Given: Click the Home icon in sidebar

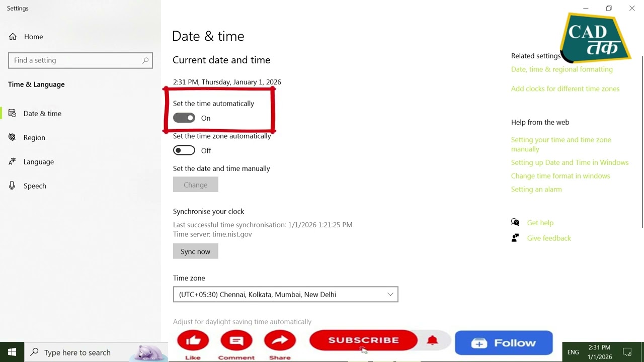Looking at the screenshot, I should (13, 37).
